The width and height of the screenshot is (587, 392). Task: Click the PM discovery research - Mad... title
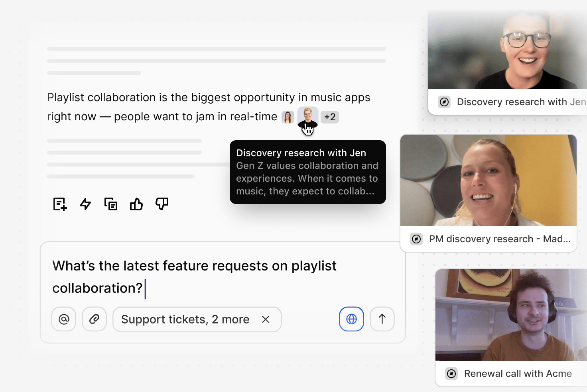tap(500, 239)
